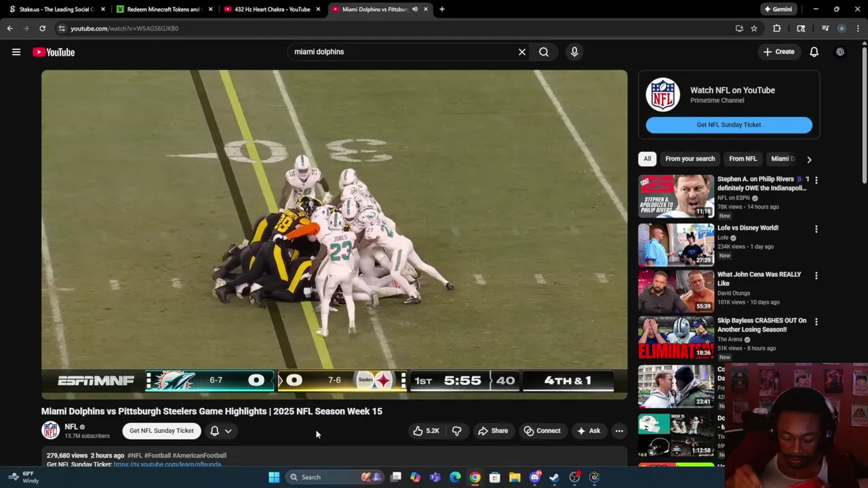The height and width of the screenshot is (488, 868).
Task: Run search with the magnifier button
Action: (x=544, y=52)
